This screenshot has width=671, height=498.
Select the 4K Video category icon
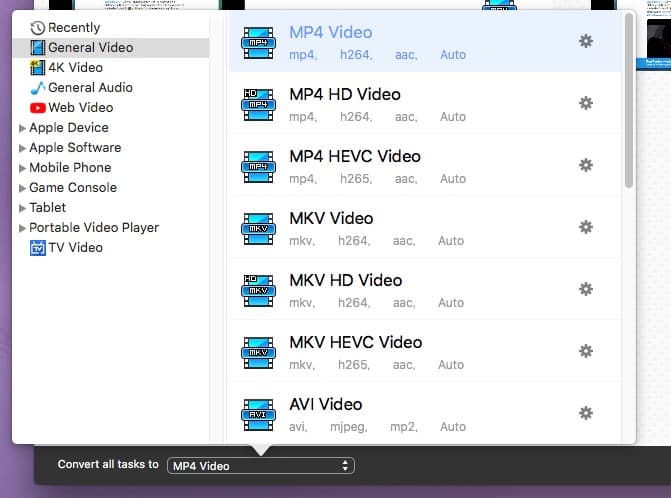pos(38,67)
